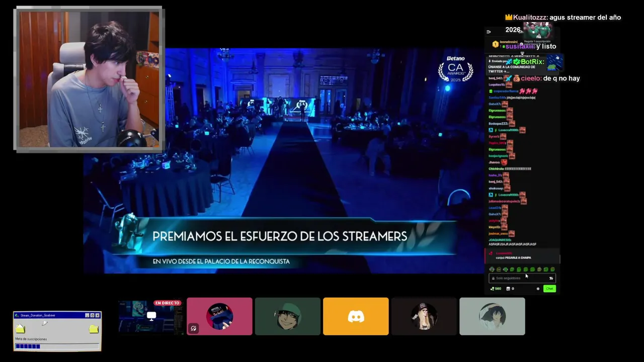
Task: Select the pink tile with masked avatar
Action: [219, 316]
